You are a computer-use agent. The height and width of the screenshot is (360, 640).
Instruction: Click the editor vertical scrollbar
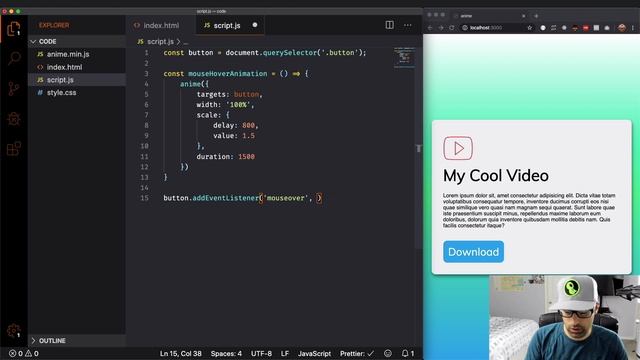click(x=418, y=148)
